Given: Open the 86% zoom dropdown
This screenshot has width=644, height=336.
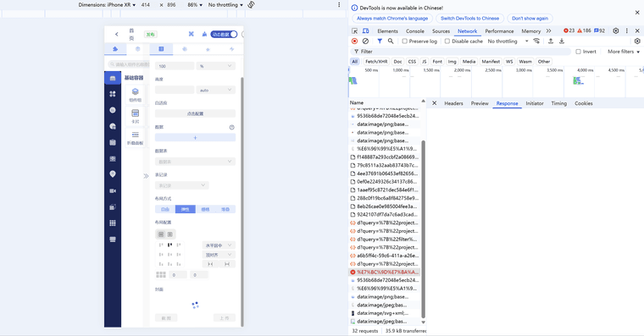Looking at the screenshot, I should click(x=195, y=4).
